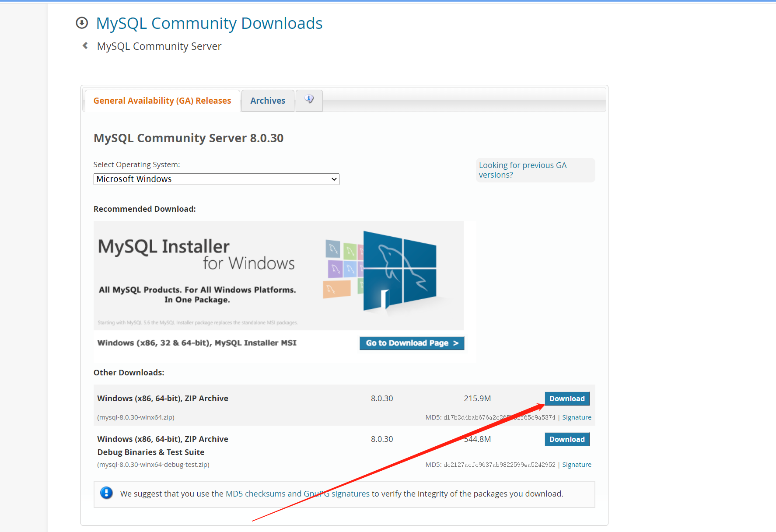Screen dimensions: 776x532
Task: Click the Windows logo dolphin graphic
Action: 399,271
